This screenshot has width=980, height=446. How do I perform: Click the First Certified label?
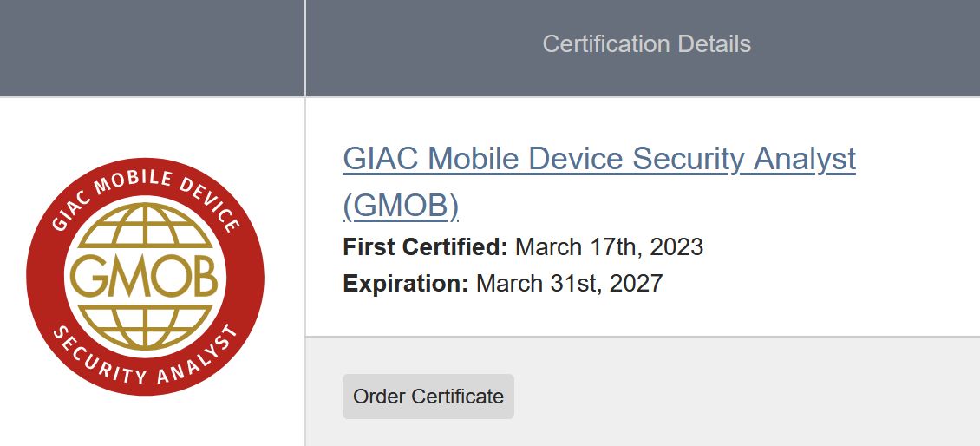click(425, 247)
